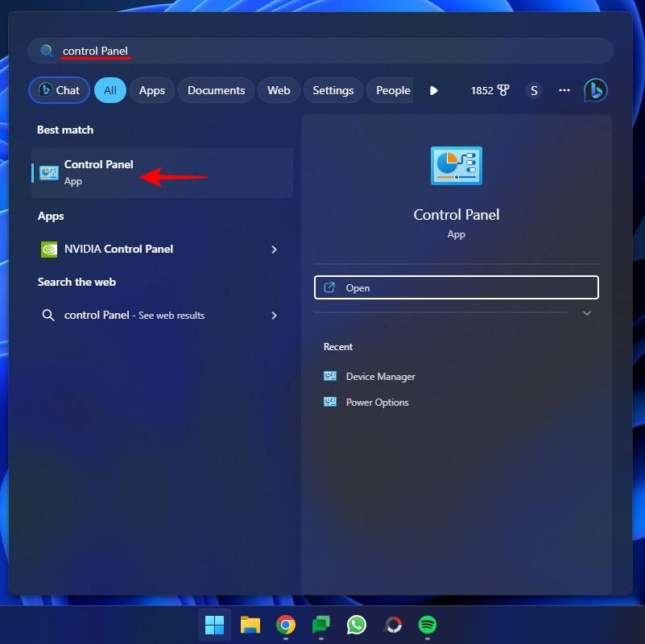Click the Start button on the taskbar
645x644 pixels.
pos(214,625)
